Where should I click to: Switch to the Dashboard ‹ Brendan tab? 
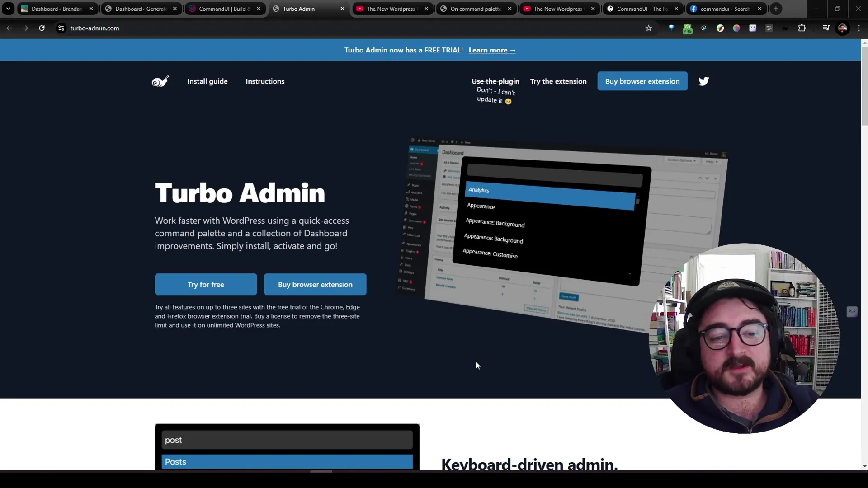(57, 9)
